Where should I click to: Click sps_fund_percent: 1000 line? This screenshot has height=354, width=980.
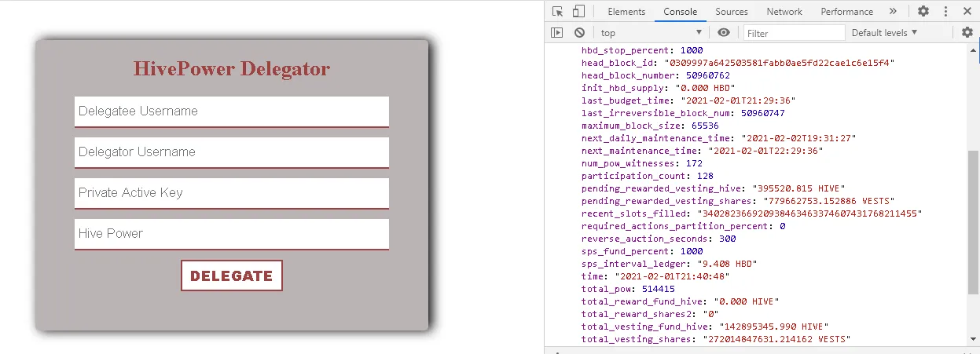(642, 251)
